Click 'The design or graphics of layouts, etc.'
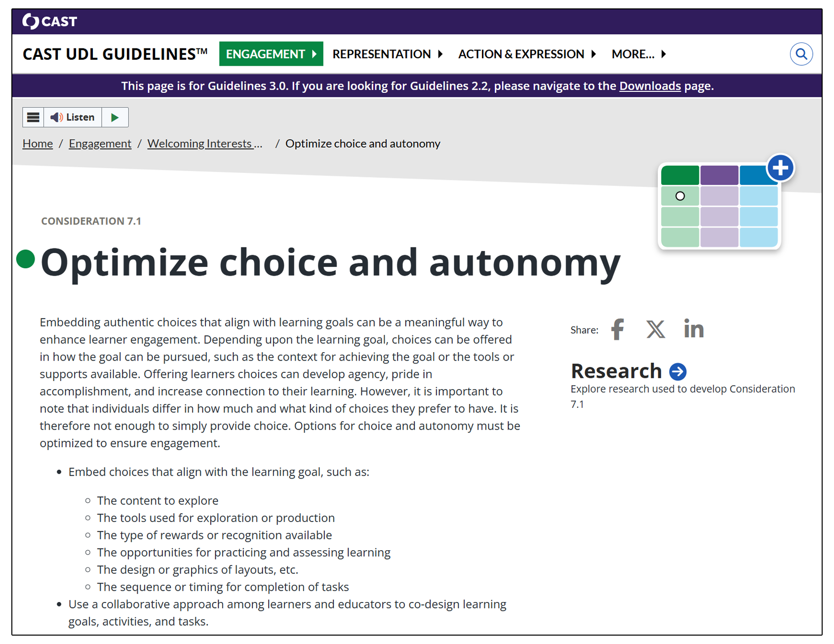The width and height of the screenshot is (834, 644). 198,570
